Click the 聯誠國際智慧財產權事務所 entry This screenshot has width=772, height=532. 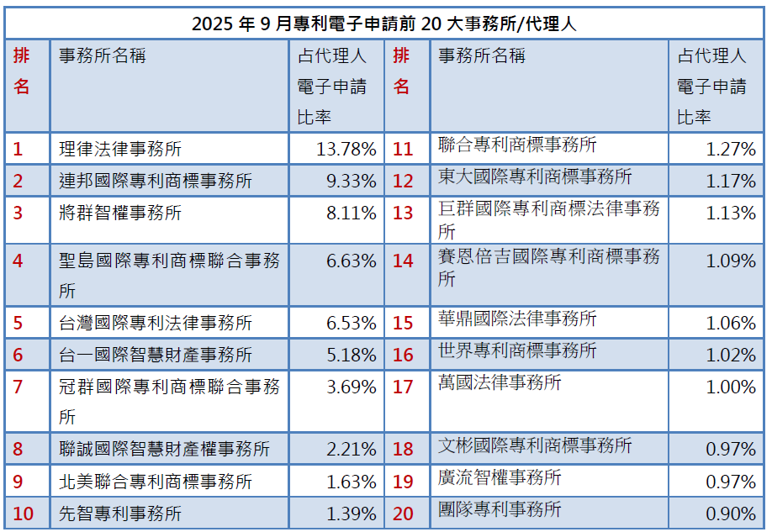click(x=165, y=449)
